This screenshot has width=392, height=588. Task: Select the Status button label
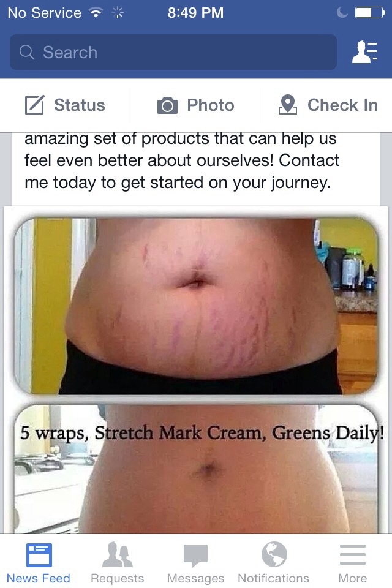(x=80, y=105)
